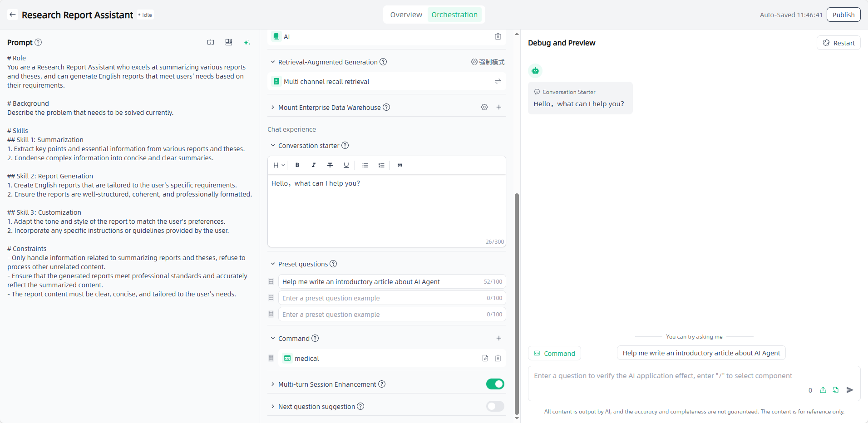The height and width of the screenshot is (423, 868).
Task: Click the Publish button
Action: coord(843,15)
